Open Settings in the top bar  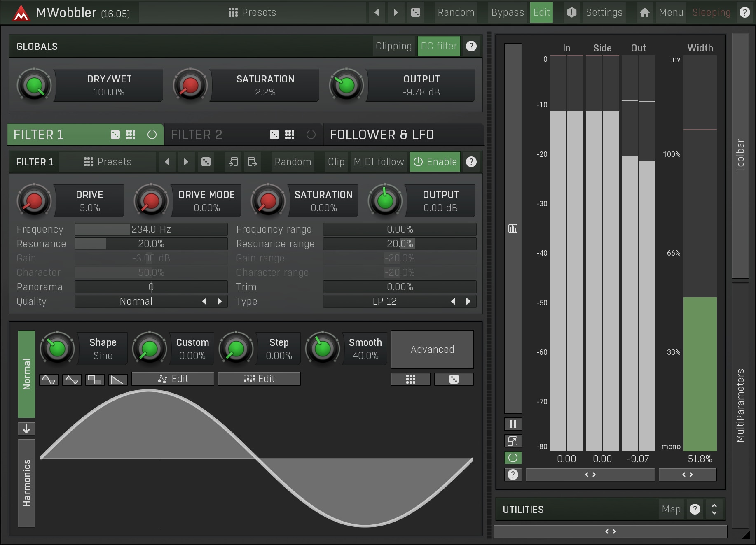(x=604, y=12)
